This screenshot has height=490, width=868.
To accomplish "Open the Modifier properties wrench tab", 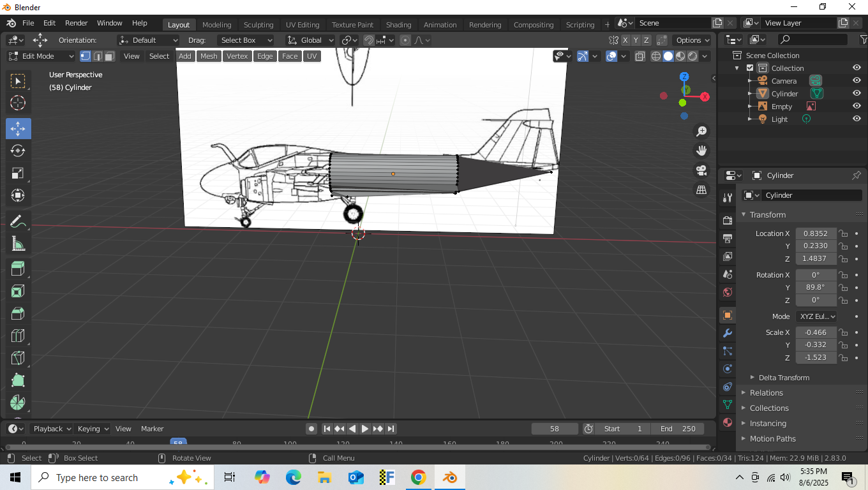I will point(728,333).
